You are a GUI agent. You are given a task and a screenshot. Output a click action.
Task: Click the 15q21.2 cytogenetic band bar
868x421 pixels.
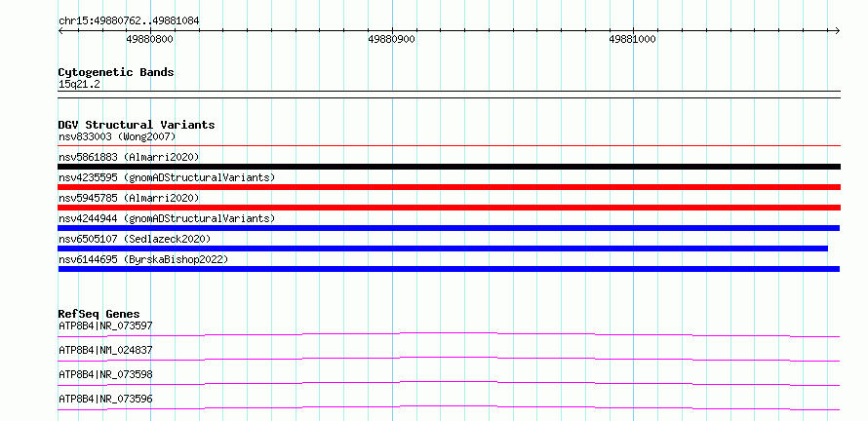point(449,95)
